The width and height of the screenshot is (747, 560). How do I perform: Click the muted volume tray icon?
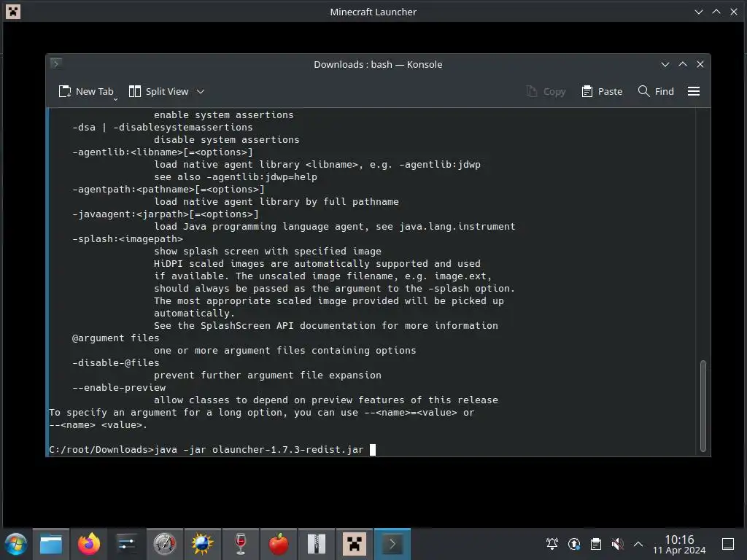click(617, 544)
